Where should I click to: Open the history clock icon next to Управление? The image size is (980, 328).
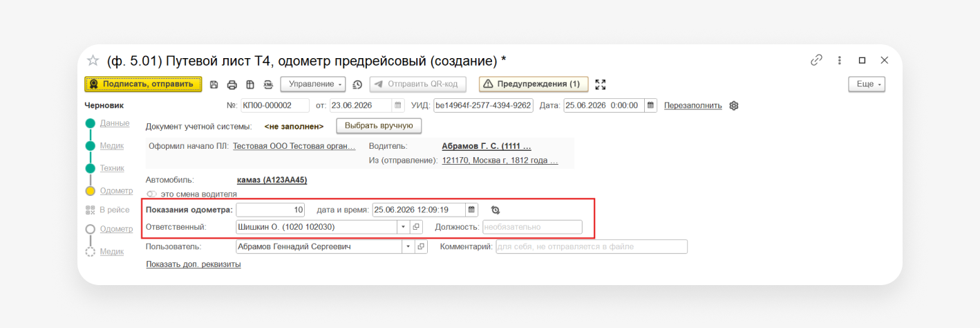[x=357, y=84]
